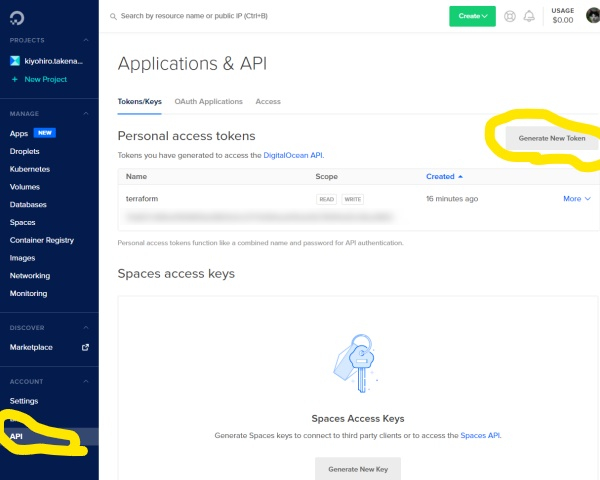This screenshot has height=480, width=600.
Task: Focus the resource search field
Action: coord(194,16)
